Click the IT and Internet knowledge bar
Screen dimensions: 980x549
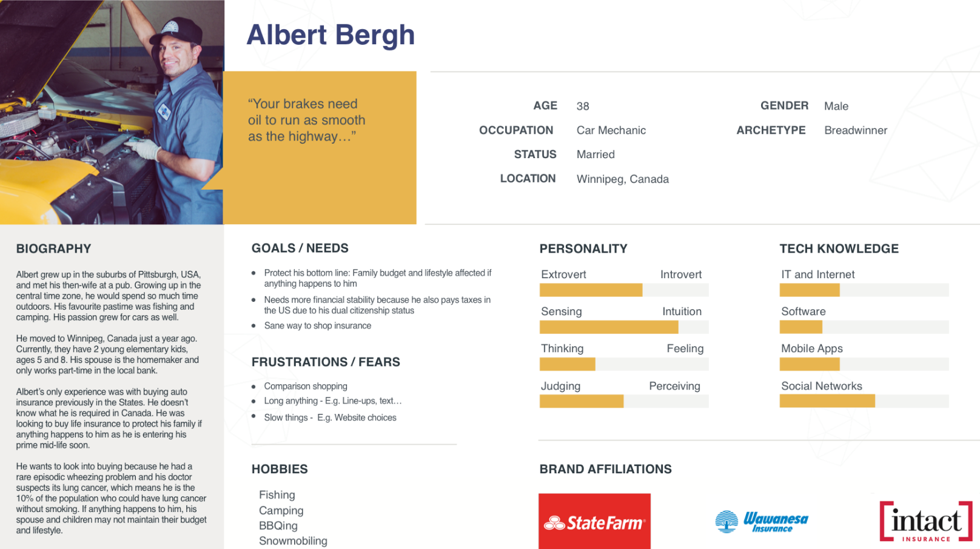864,290
